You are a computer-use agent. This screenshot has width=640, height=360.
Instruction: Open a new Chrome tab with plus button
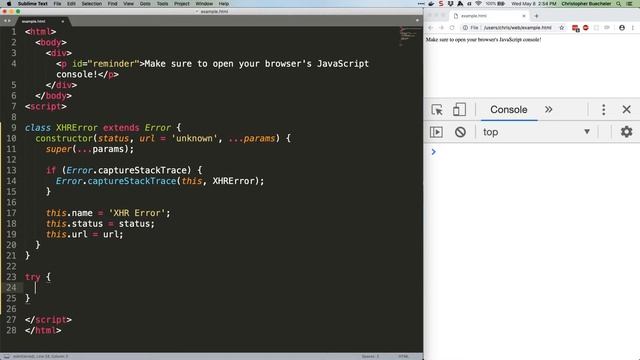coord(536,16)
